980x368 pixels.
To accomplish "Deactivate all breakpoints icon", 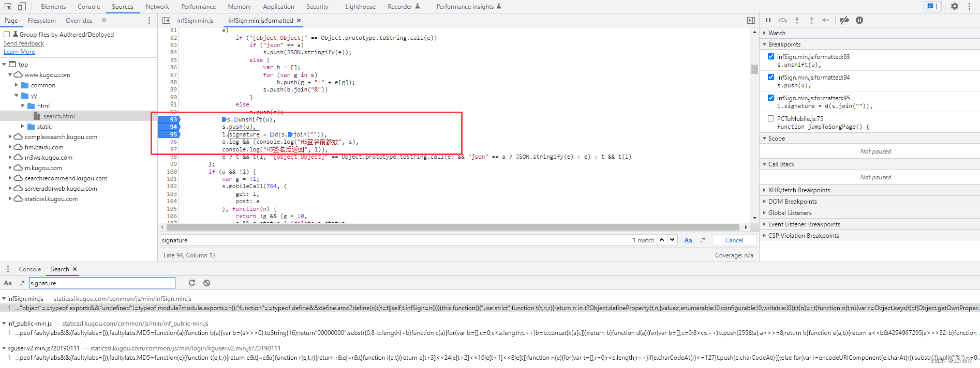I will [844, 20].
